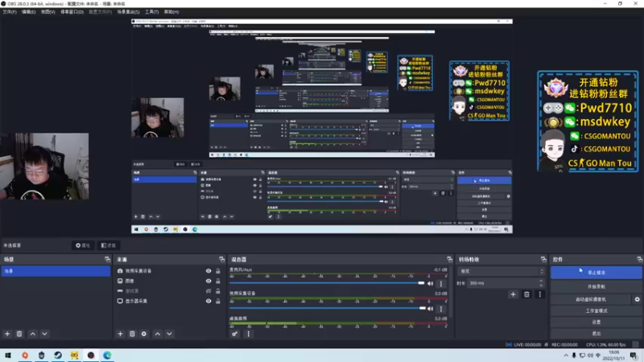This screenshot has width=644, height=362.
Task: Float the Scenes dock with its pop-out icon
Action: point(108,259)
